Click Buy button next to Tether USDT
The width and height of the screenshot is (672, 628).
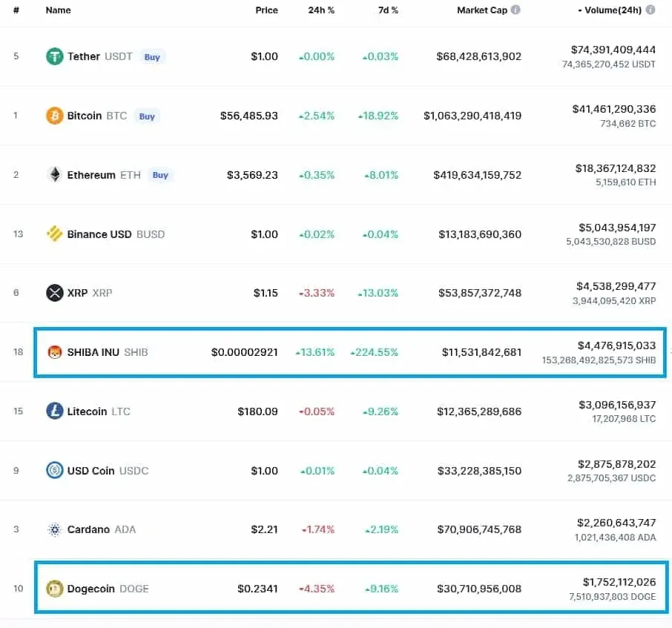152,57
